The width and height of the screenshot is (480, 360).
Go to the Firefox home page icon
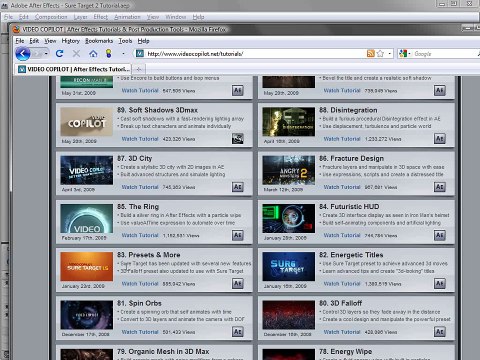pyautogui.click(x=93, y=53)
